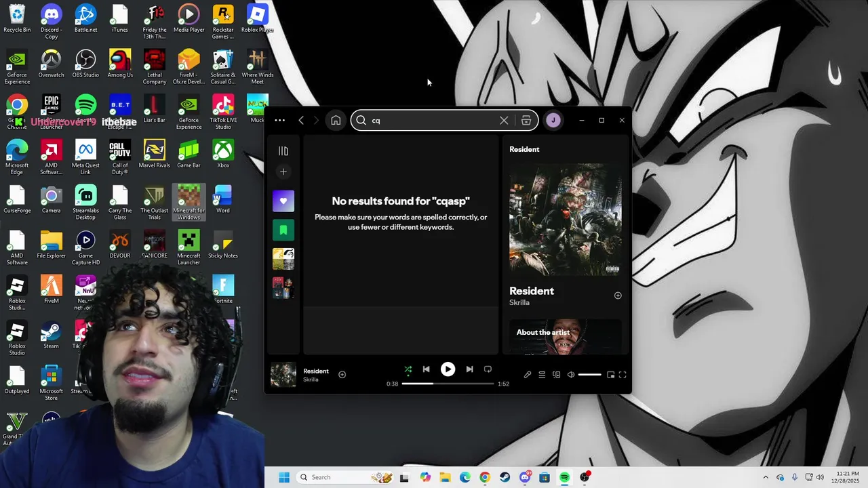Image resolution: width=868 pixels, height=488 pixels.
Task: Click Skrilla in the now-playing bar
Action: pos(311,380)
